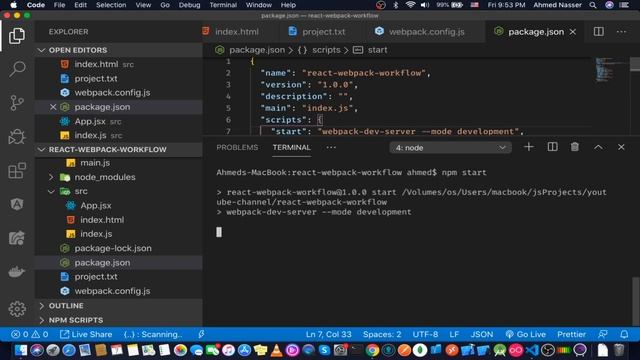Open the Docker view in activity bar

pos(17,271)
